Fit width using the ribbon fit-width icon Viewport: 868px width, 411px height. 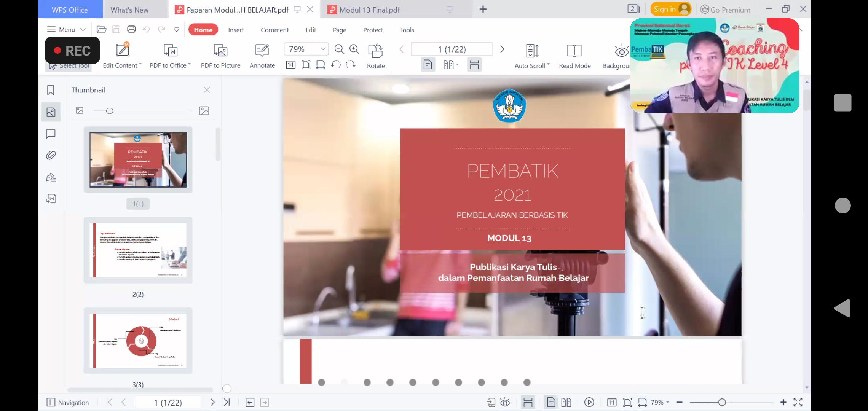click(321, 65)
